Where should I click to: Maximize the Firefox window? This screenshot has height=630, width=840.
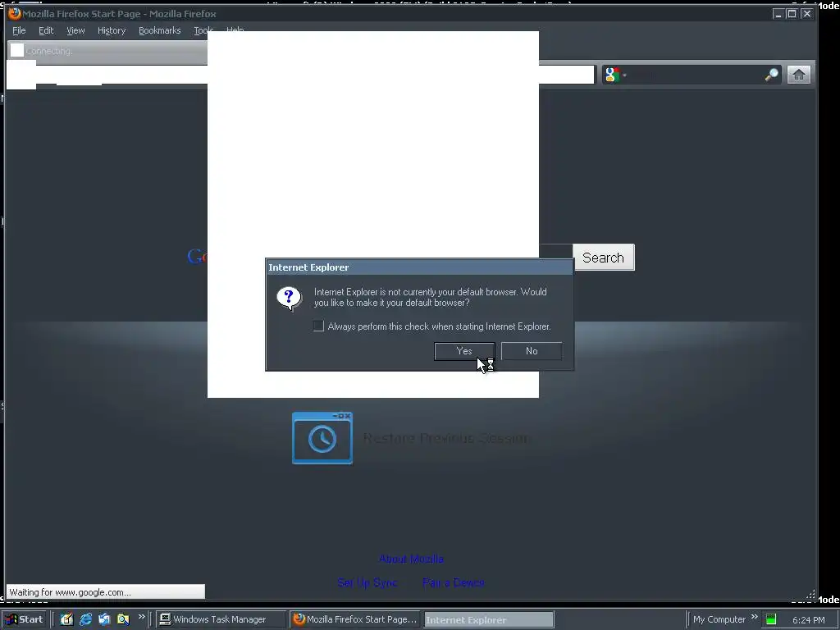tap(792, 13)
